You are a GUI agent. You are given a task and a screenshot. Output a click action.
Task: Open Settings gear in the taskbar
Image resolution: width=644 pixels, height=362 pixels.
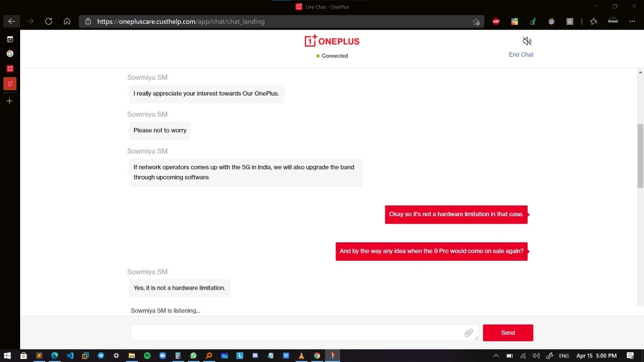tap(116, 355)
